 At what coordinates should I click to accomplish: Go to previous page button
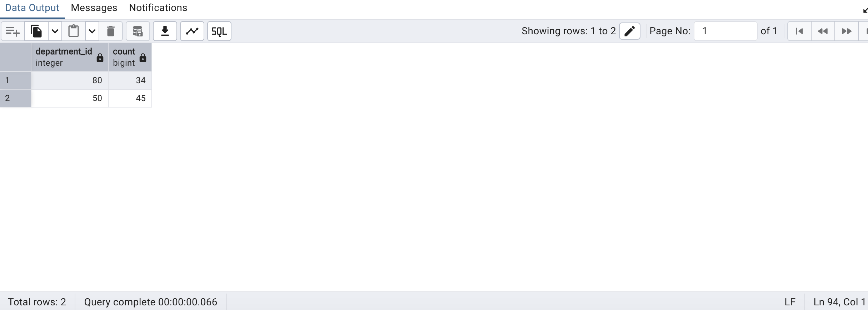coord(823,31)
